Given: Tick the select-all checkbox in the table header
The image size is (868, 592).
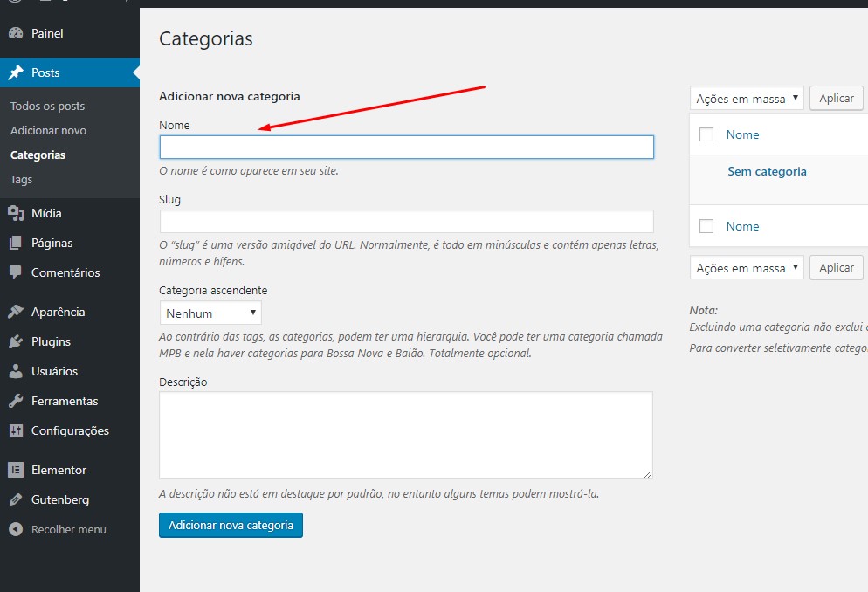Looking at the screenshot, I should pos(706,134).
